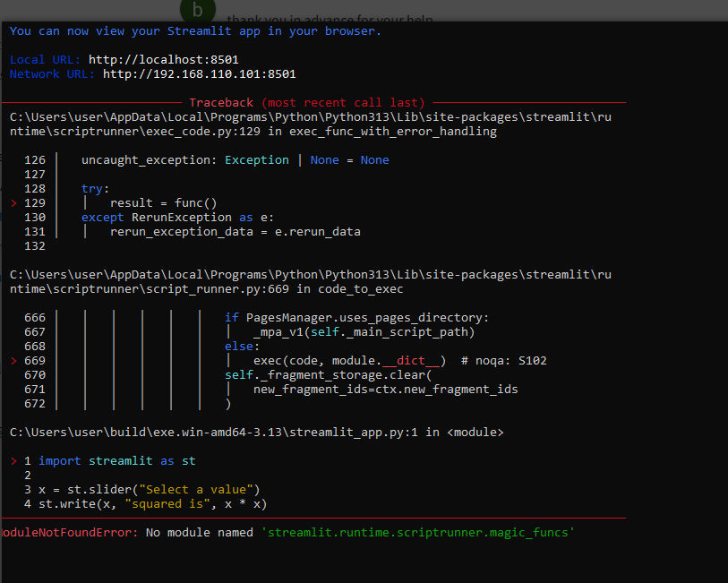The width and height of the screenshot is (728, 583).
Task: Click the 'rerun_exception_data = e.rerun_data' line
Action: coord(236,232)
